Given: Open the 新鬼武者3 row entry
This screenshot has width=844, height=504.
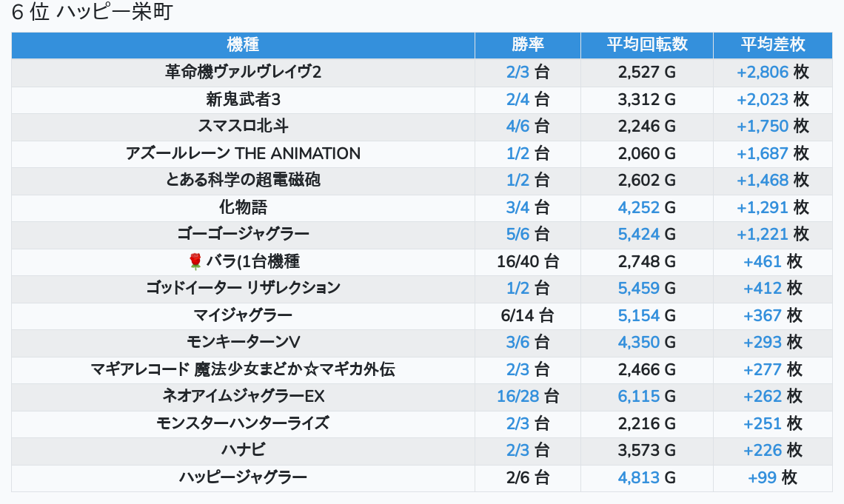Looking at the screenshot, I should 243,99.
